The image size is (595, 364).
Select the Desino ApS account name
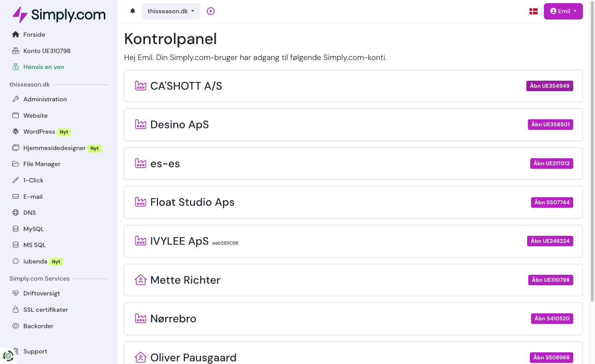pyautogui.click(x=179, y=125)
